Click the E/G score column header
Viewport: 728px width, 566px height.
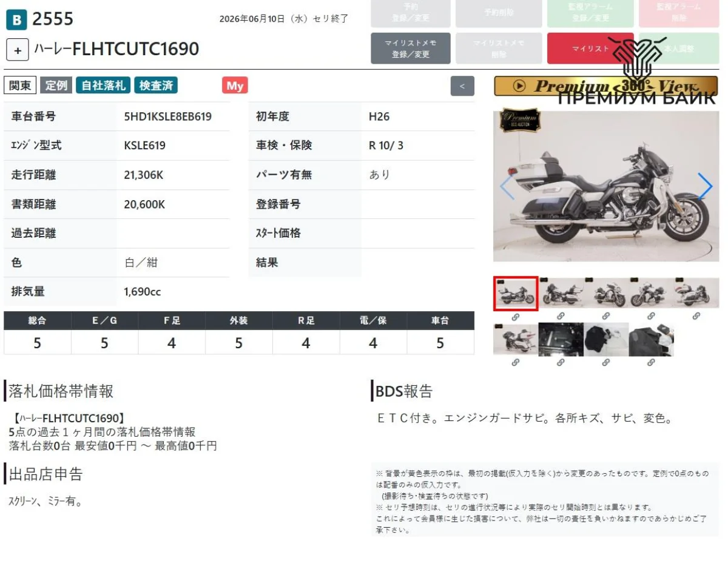tap(104, 320)
